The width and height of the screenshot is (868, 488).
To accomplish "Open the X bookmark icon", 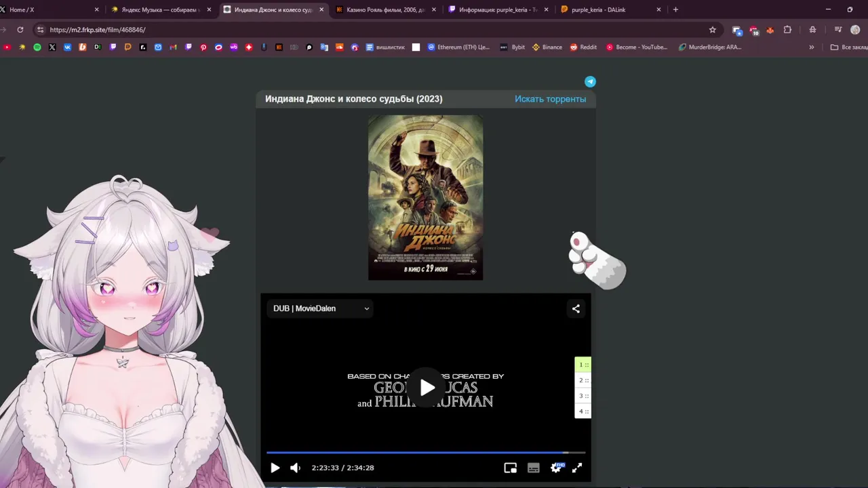I will coord(52,47).
